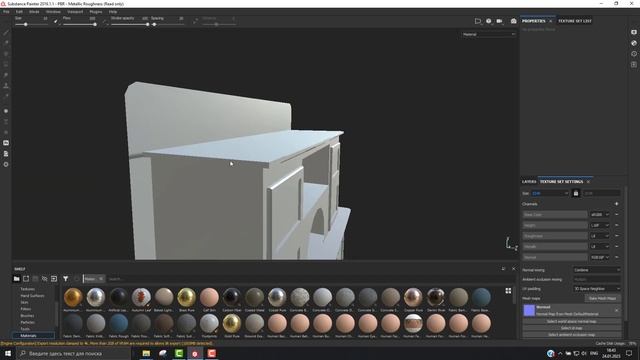
Task: Click the green Camtasia taskbar icon
Action: (x=179, y=353)
